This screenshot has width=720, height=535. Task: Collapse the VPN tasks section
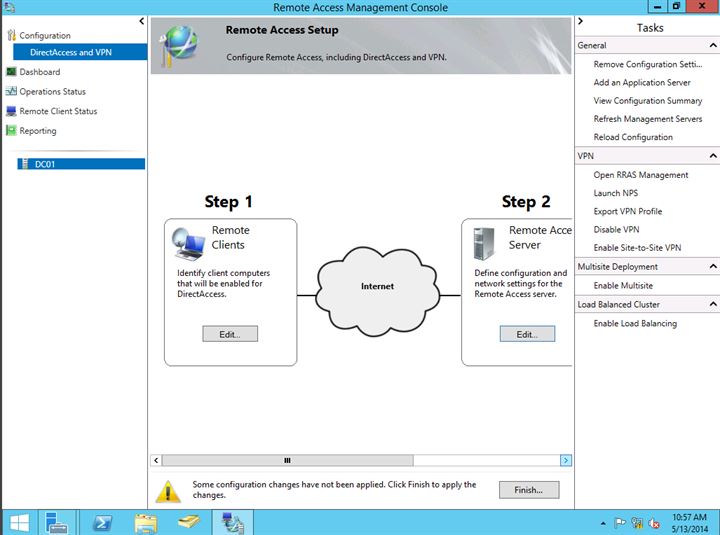click(x=712, y=156)
